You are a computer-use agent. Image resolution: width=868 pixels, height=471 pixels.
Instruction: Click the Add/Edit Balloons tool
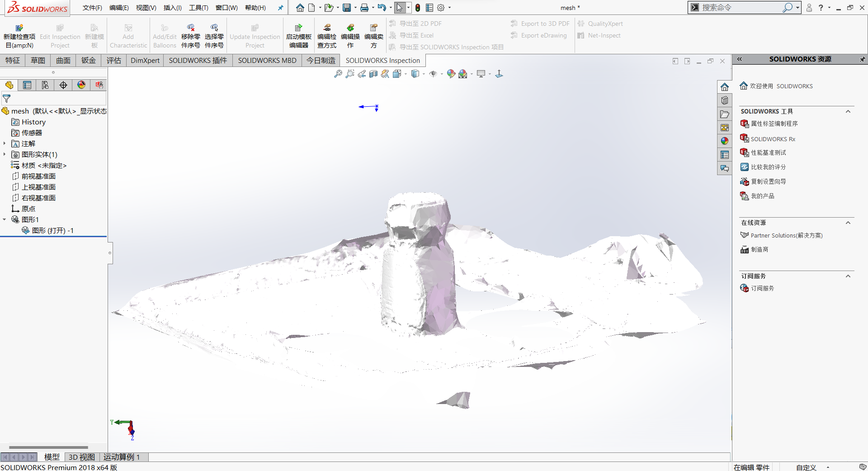pyautogui.click(x=164, y=35)
